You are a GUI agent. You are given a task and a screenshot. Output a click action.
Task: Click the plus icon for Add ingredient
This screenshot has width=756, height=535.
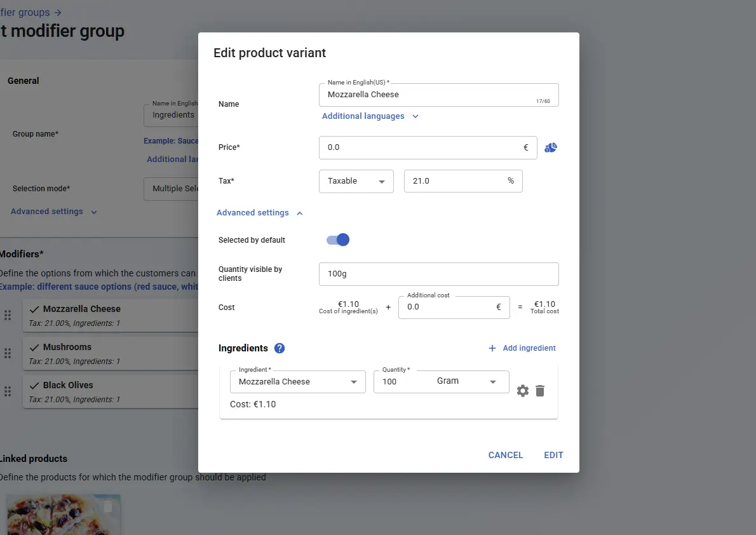(492, 348)
